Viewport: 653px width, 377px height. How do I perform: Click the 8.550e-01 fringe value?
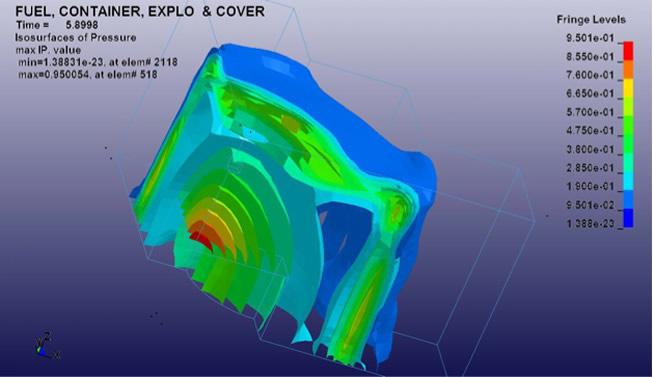[590, 57]
